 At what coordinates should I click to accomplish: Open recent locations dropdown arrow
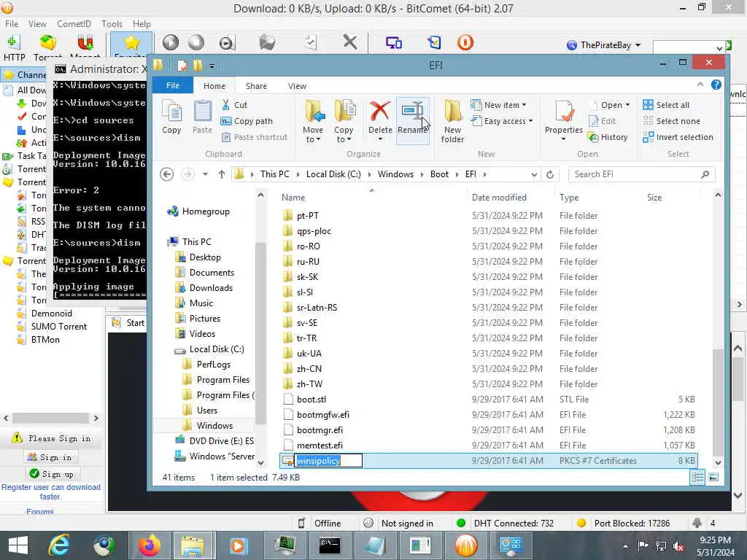[205, 174]
